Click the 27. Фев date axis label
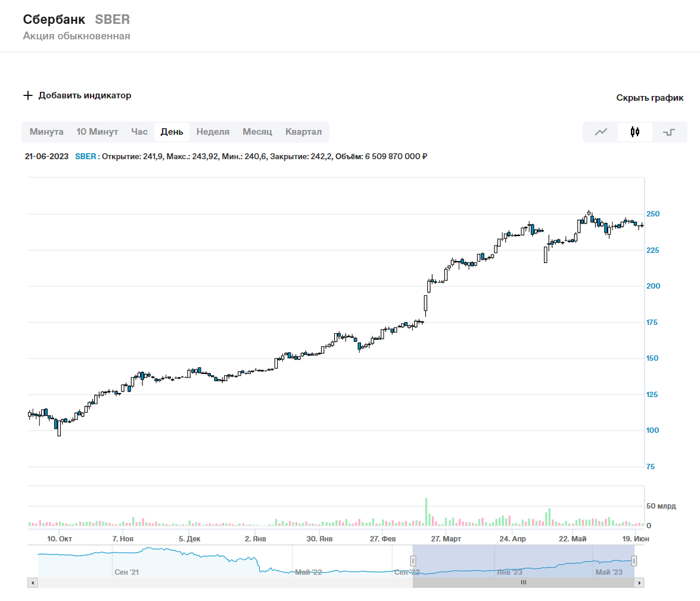 pos(382,539)
